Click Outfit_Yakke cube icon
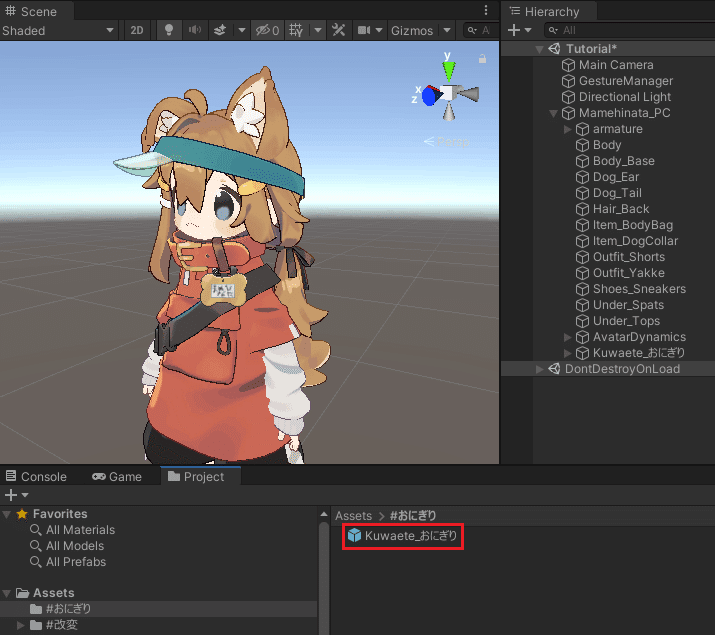 point(582,273)
